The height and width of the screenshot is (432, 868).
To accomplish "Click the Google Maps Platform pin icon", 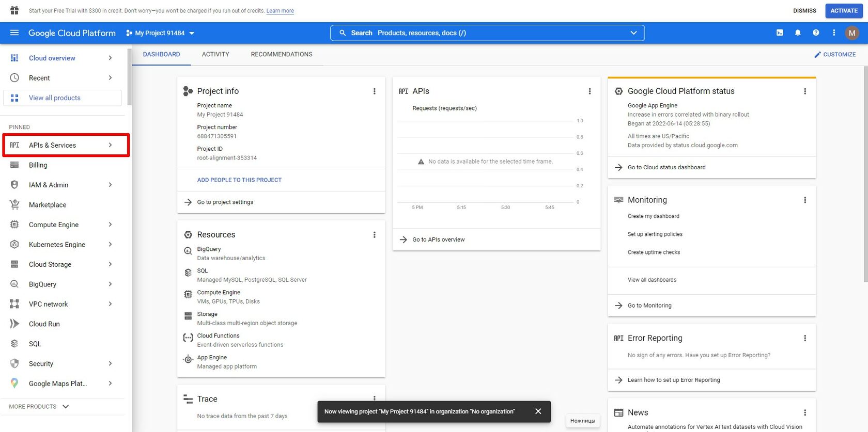I will coord(14,383).
